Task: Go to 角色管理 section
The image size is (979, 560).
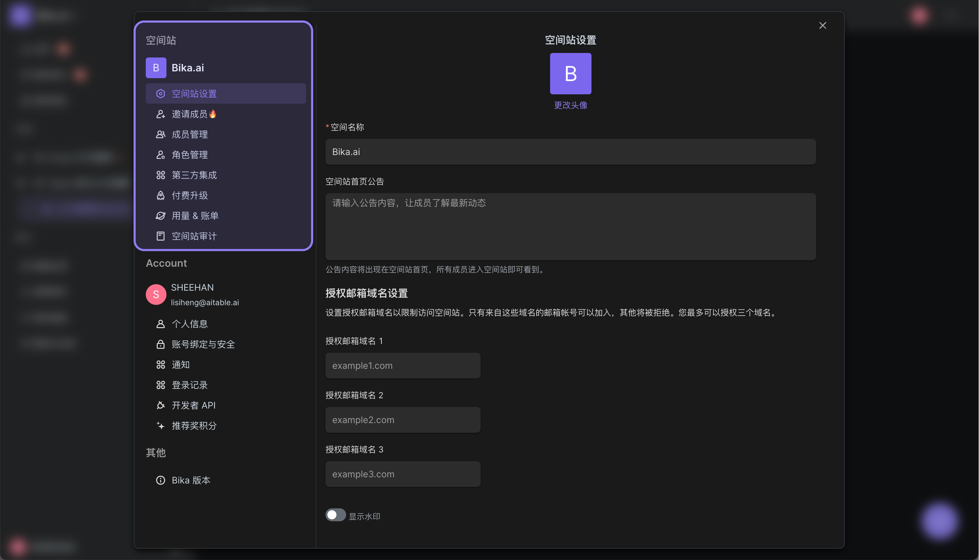Action: pyautogui.click(x=226, y=155)
